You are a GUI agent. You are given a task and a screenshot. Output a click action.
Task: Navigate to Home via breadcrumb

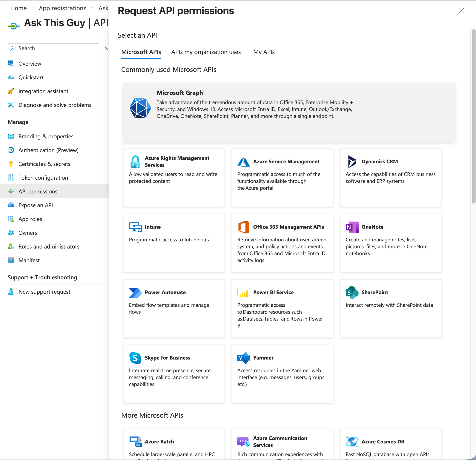(18, 8)
